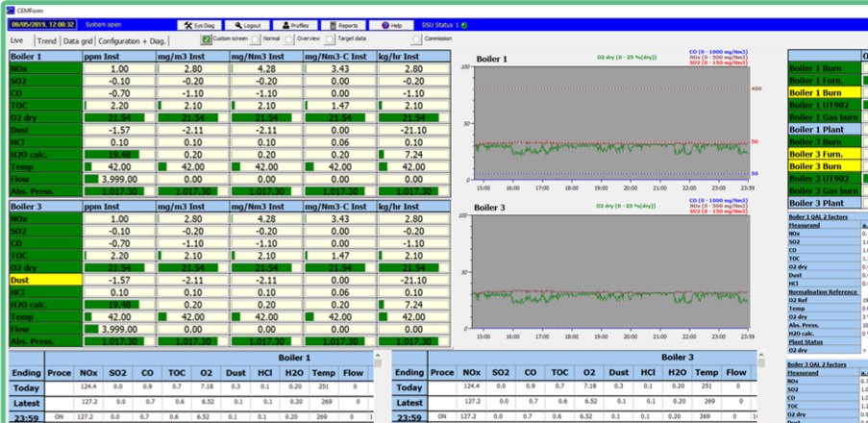Click scroll-up arrow of Boiler 3 summary table
Image resolution: width=868 pixels, height=423 pixels.
(761, 355)
